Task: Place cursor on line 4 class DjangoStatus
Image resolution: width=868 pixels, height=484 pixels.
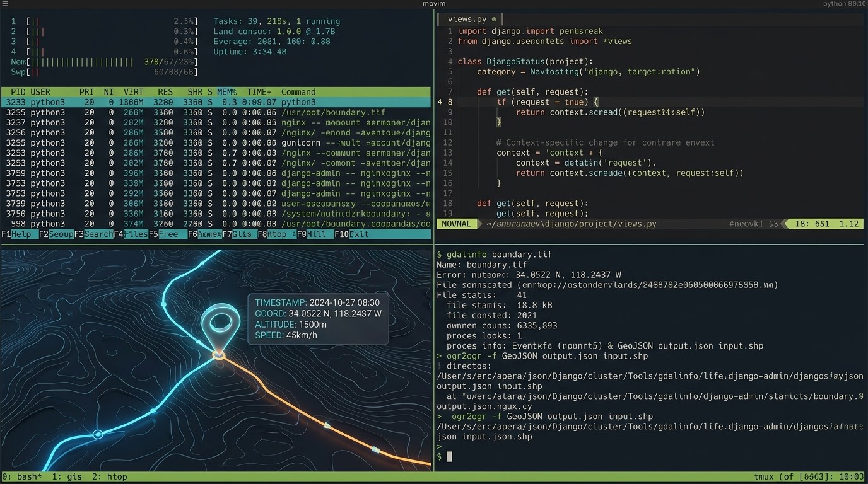Action: [x=525, y=62]
